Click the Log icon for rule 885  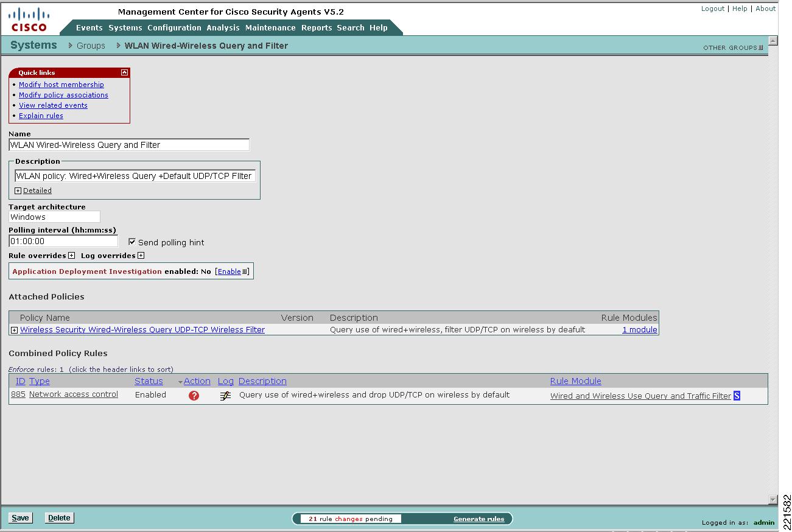click(225, 396)
